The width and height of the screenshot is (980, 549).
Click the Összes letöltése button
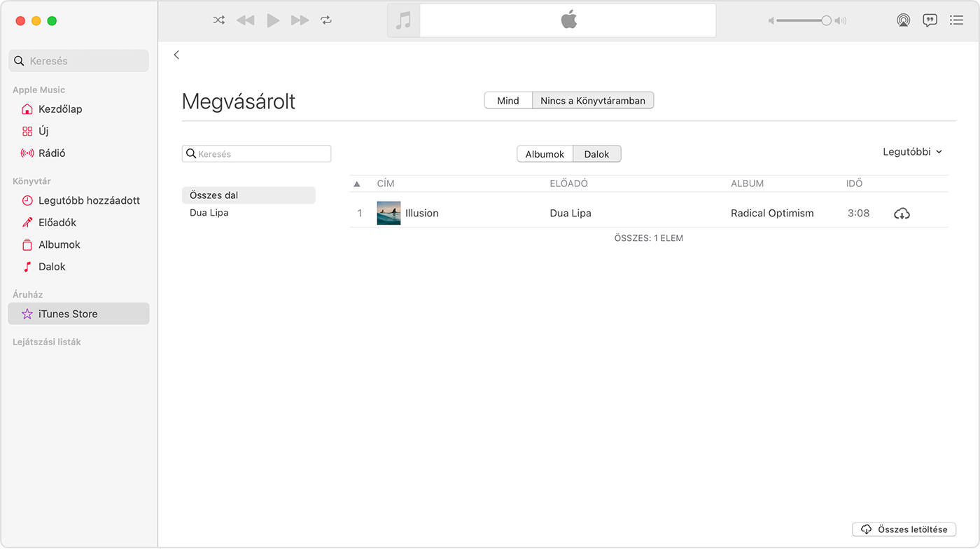point(904,529)
